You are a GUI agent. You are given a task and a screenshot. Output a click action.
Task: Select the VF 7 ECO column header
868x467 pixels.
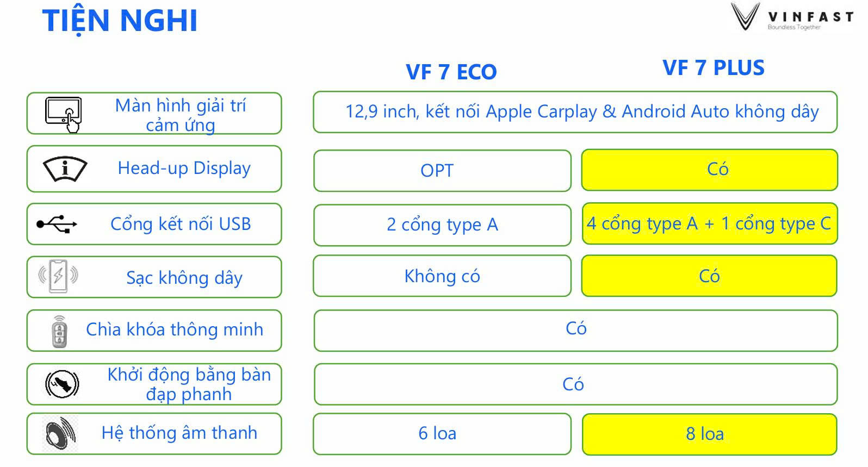[451, 72]
